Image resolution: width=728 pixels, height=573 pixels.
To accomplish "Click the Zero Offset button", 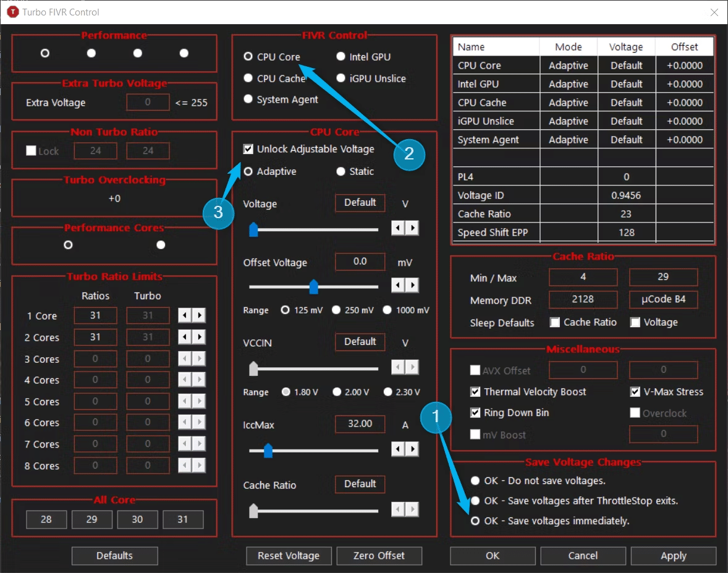I will pos(379,556).
